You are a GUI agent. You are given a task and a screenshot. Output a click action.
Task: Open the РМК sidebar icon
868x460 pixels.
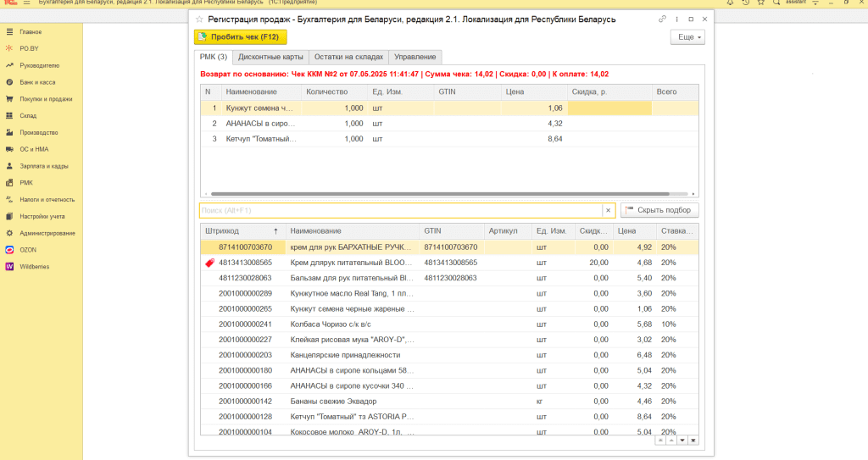[9, 183]
